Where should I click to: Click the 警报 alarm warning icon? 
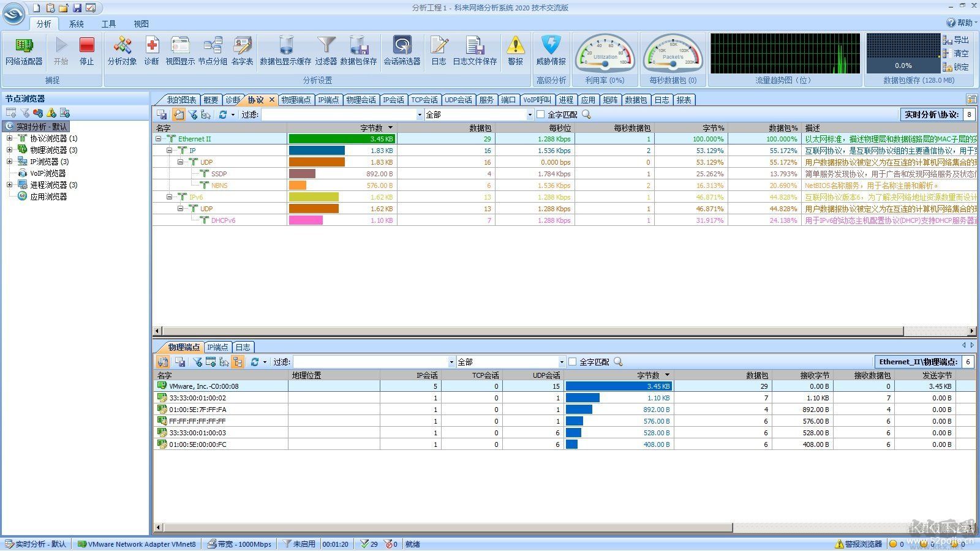click(x=515, y=47)
